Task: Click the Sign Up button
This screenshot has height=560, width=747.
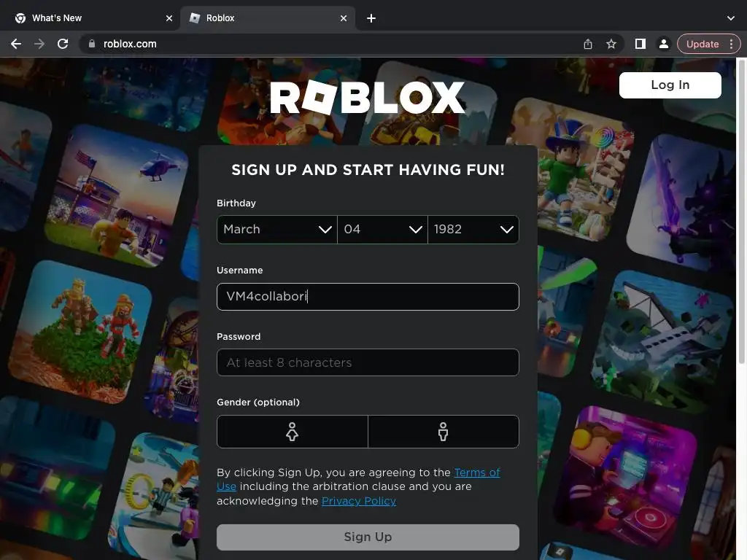Action: [x=368, y=537]
